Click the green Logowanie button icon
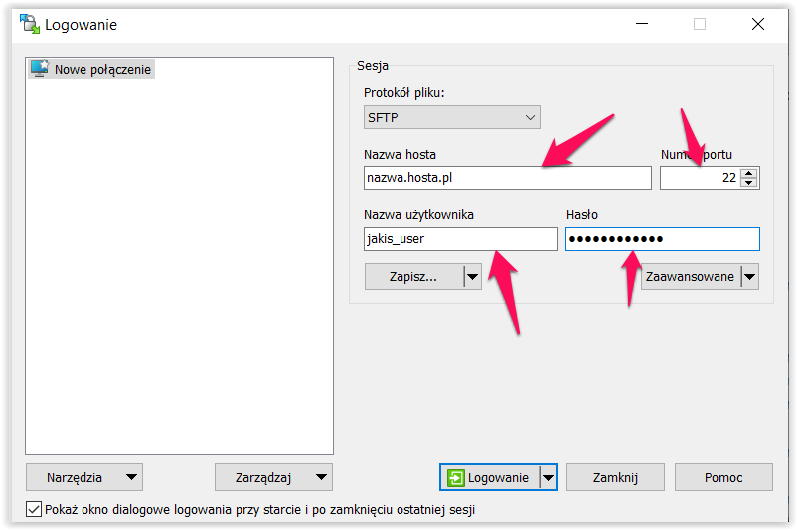 click(x=456, y=478)
